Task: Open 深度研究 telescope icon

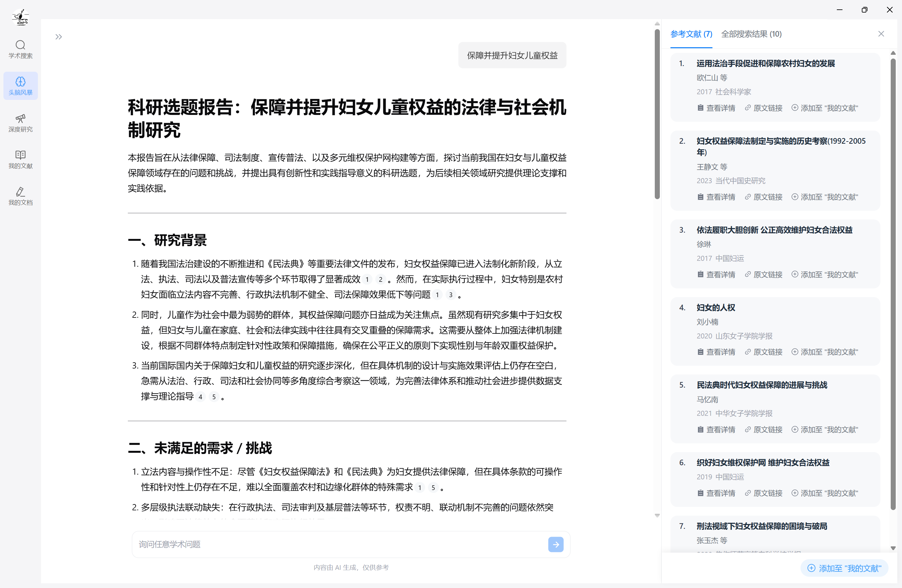Action: 20,123
